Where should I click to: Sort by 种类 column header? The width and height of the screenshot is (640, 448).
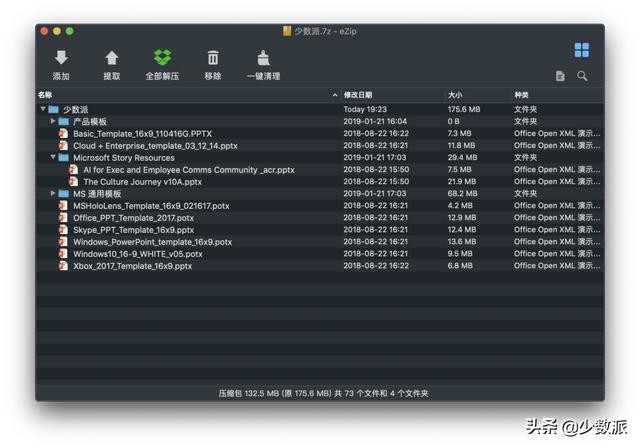521,95
